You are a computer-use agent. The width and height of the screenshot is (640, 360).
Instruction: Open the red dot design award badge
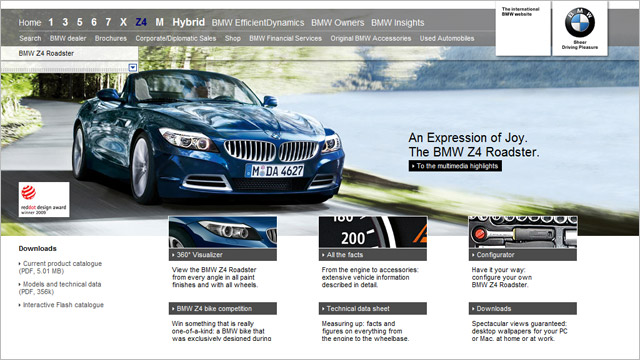(x=44, y=199)
